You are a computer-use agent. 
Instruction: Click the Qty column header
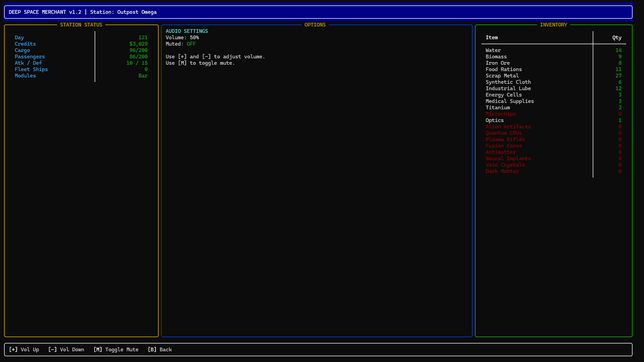pos(616,38)
